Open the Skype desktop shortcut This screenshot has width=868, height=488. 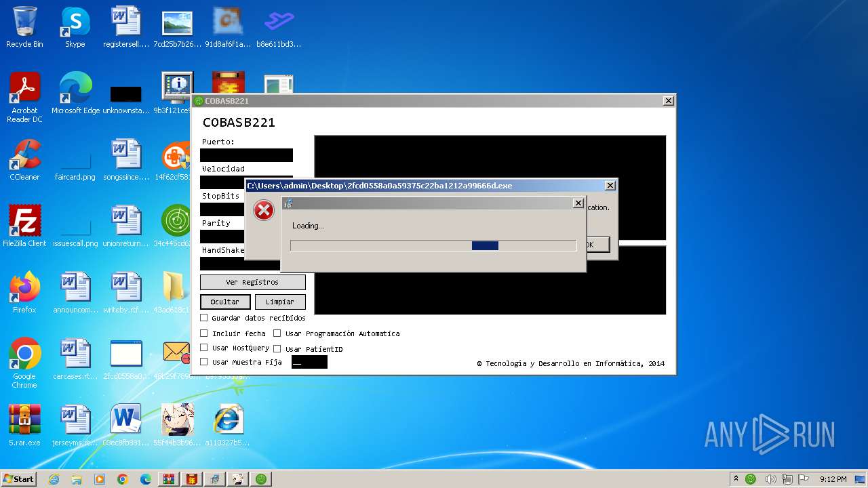[75, 27]
